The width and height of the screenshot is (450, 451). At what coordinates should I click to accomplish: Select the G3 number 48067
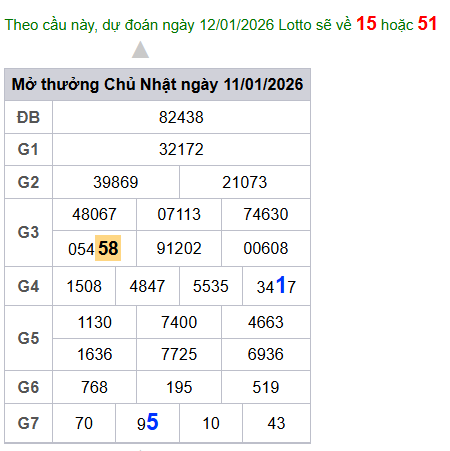pos(94,214)
